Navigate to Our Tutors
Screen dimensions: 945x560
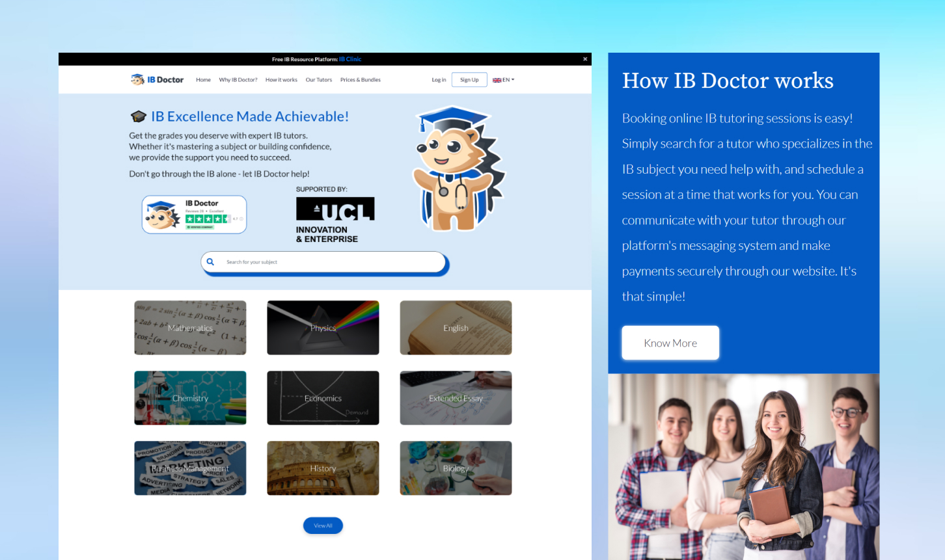pos(318,80)
